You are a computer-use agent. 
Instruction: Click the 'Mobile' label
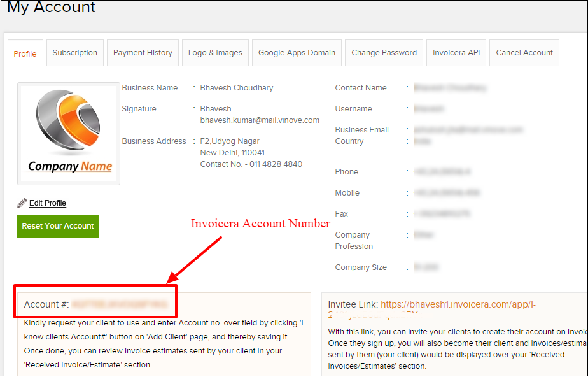tap(347, 193)
